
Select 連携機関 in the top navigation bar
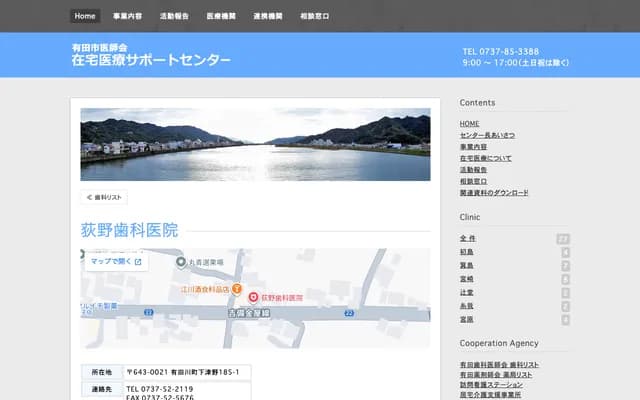coord(267,16)
